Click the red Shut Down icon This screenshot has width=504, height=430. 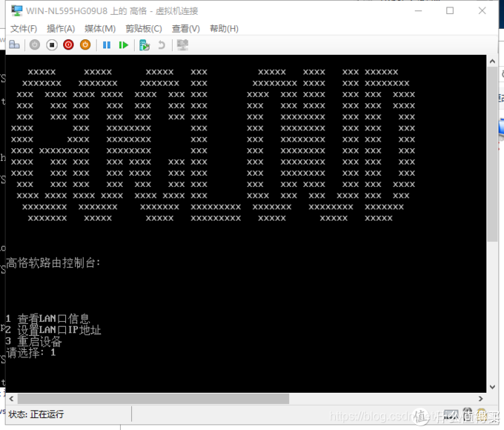click(68, 44)
